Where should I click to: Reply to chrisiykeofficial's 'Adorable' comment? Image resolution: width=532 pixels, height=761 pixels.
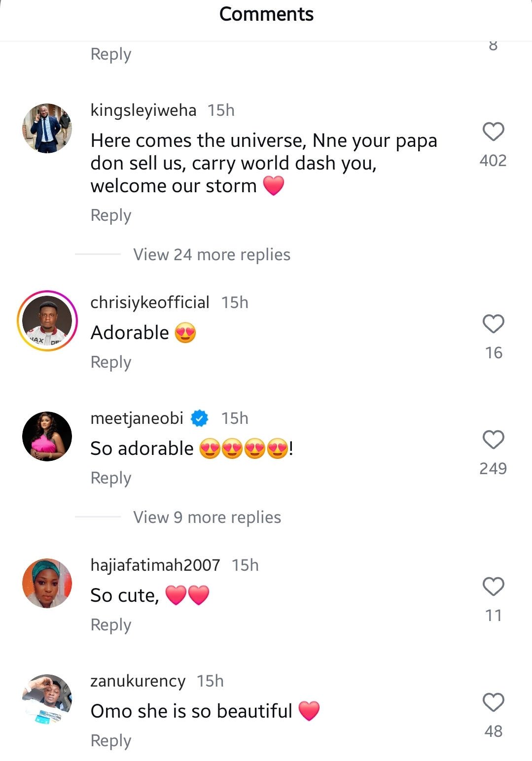point(111,362)
